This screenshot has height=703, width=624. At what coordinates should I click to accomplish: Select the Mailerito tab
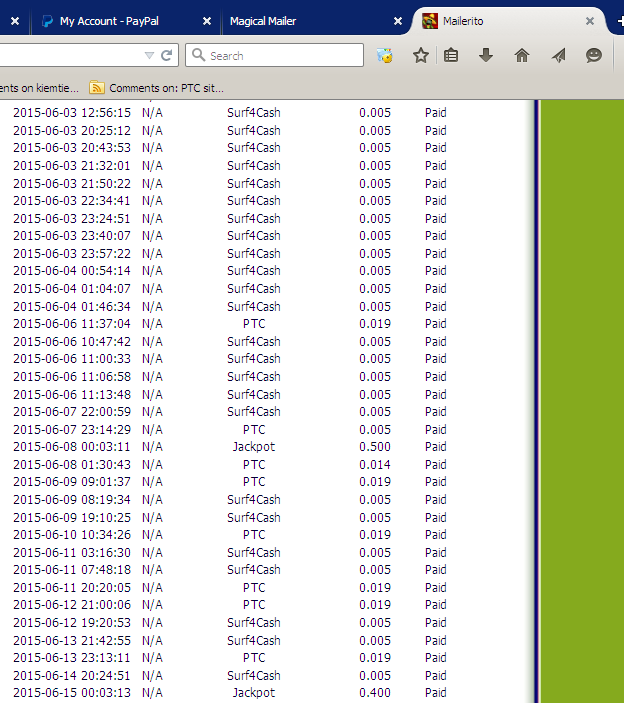point(509,21)
